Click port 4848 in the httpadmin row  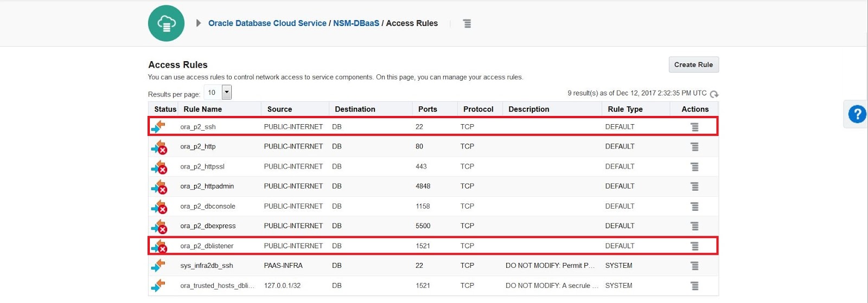click(423, 186)
